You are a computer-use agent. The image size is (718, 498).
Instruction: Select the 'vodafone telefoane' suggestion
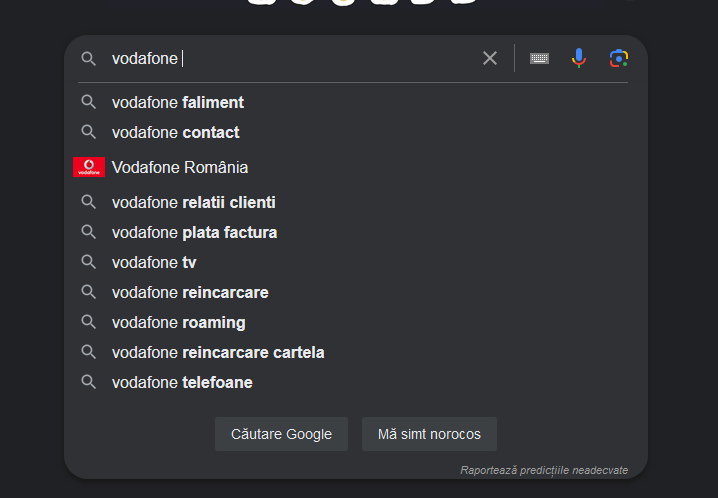182,382
